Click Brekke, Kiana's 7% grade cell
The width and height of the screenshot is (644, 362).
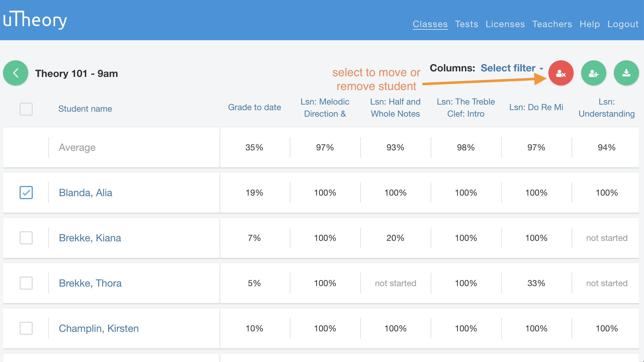254,238
